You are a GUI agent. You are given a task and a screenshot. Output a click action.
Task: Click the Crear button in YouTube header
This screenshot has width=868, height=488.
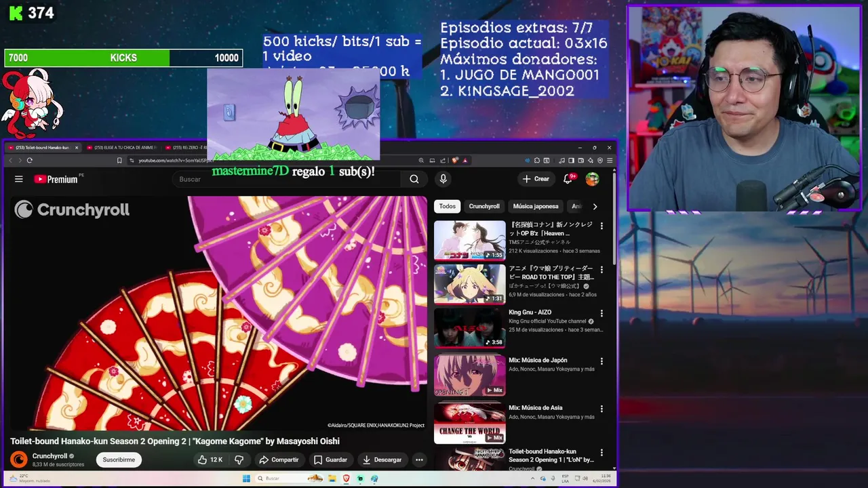pyautogui.click(x=536, y=179)
